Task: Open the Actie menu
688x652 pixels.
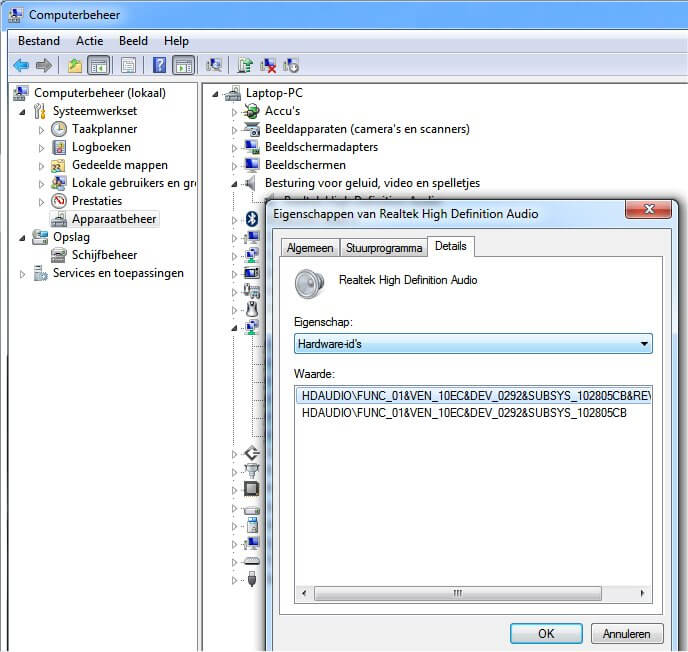Action: pyautogui.click(x=89, y=41)
